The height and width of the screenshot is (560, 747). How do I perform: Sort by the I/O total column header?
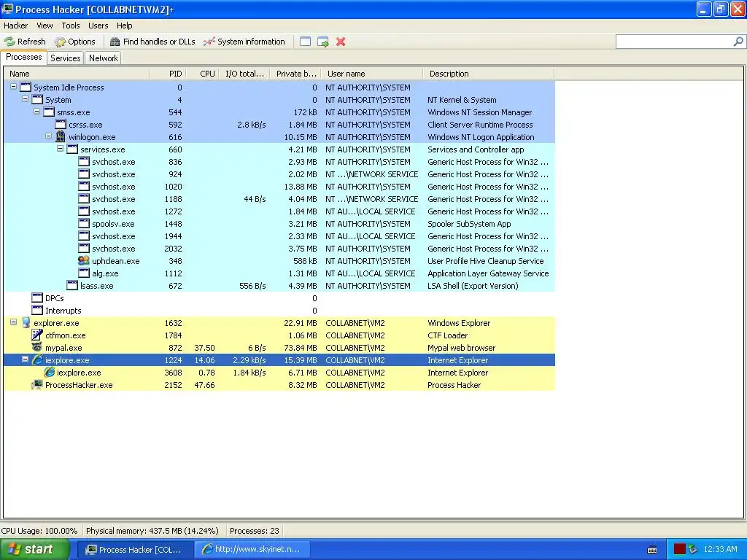click(245, 74)
